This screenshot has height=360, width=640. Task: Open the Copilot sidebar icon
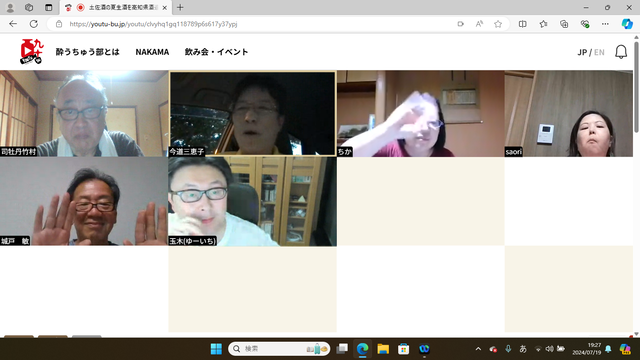pos(627,24)
